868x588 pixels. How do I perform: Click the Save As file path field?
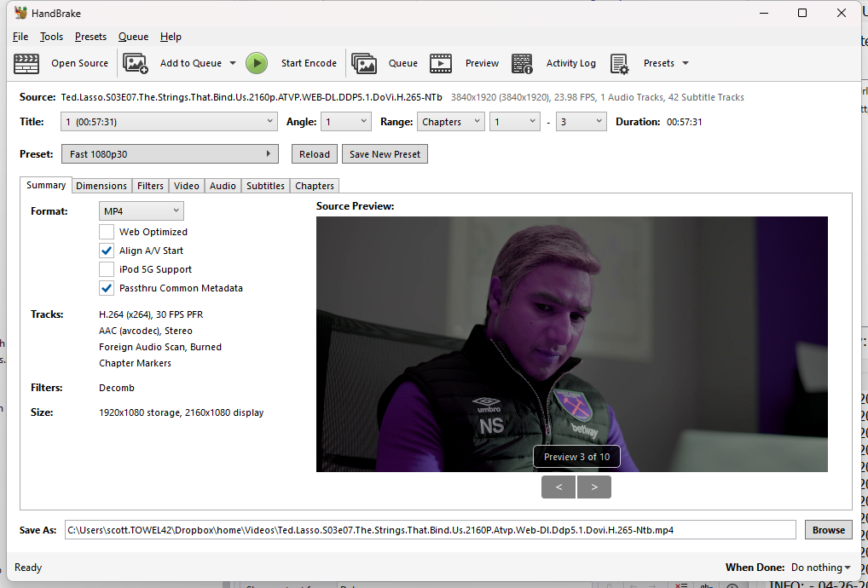click(430, 530)
